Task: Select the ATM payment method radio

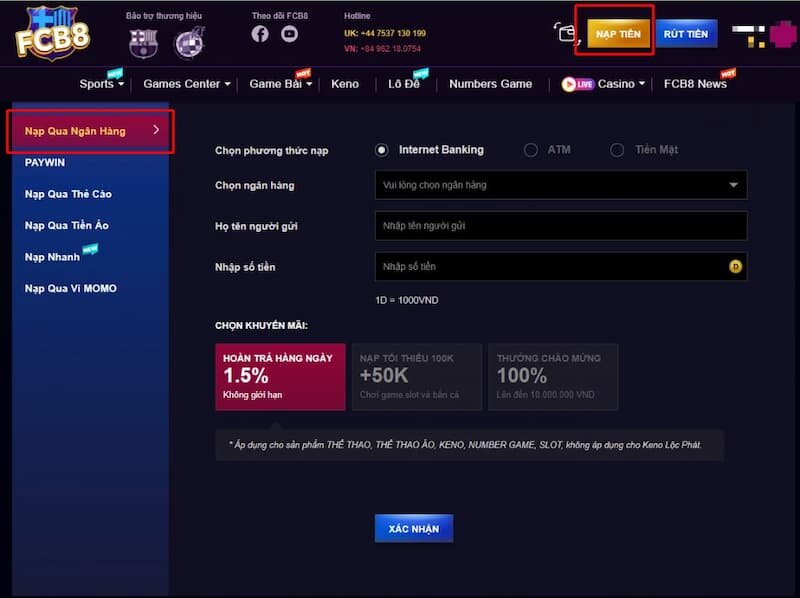Action: point(531,150)
